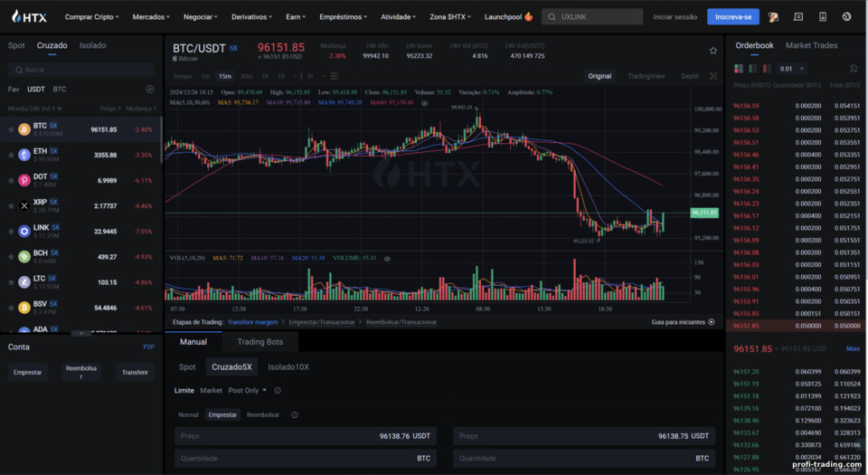Open the orderbook cumulative sum icon
Screen dimensions: 868x475
[x=854, y=69]
